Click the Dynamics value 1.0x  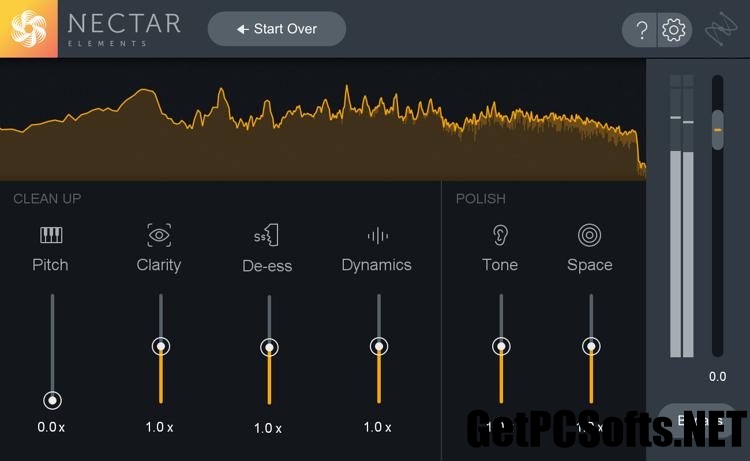click(x=377, y=427)
